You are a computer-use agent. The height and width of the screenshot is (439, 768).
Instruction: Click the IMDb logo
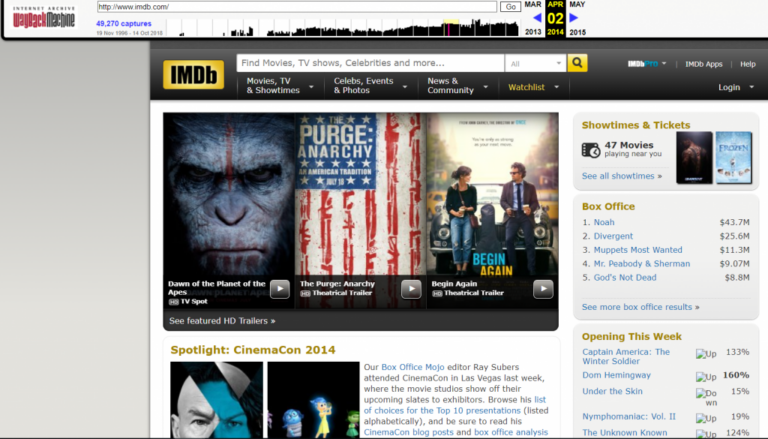pos(193,74)
